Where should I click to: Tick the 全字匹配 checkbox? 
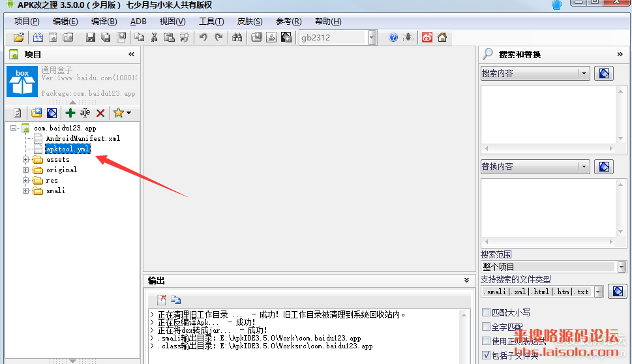pos(486,326)
